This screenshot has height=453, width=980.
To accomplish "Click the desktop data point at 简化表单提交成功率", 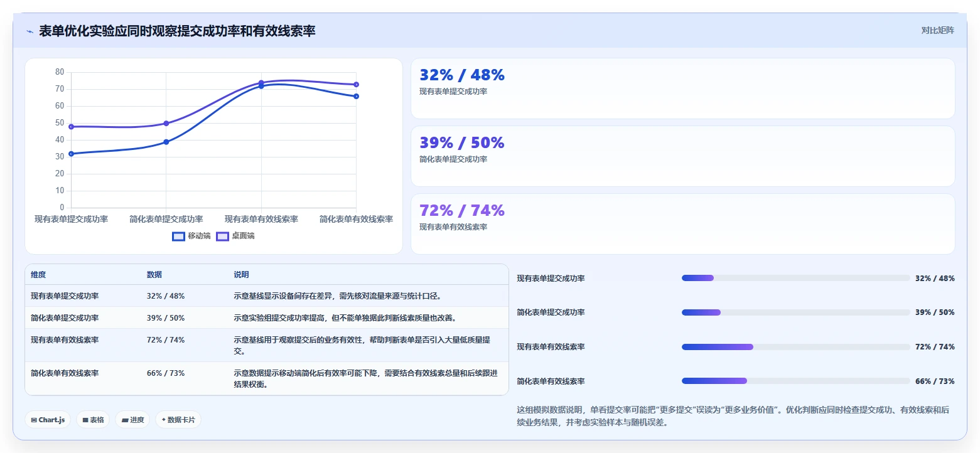I will point(166,124).
